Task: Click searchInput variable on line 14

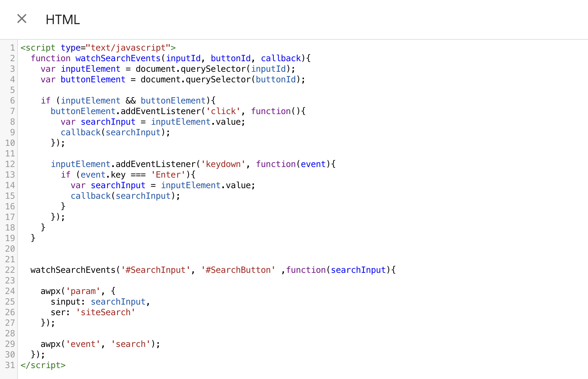Action: 118,186
